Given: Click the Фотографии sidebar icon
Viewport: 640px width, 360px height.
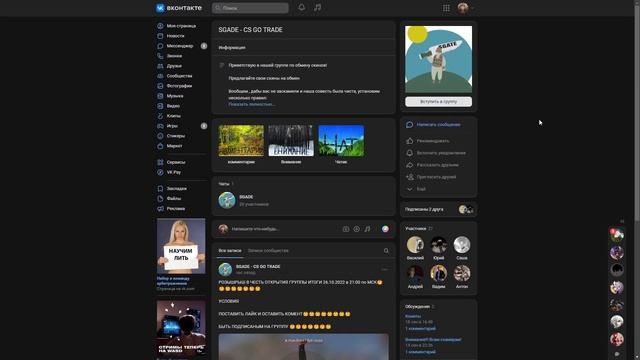Looking at the screenshot, I should (x=160, y=86).
